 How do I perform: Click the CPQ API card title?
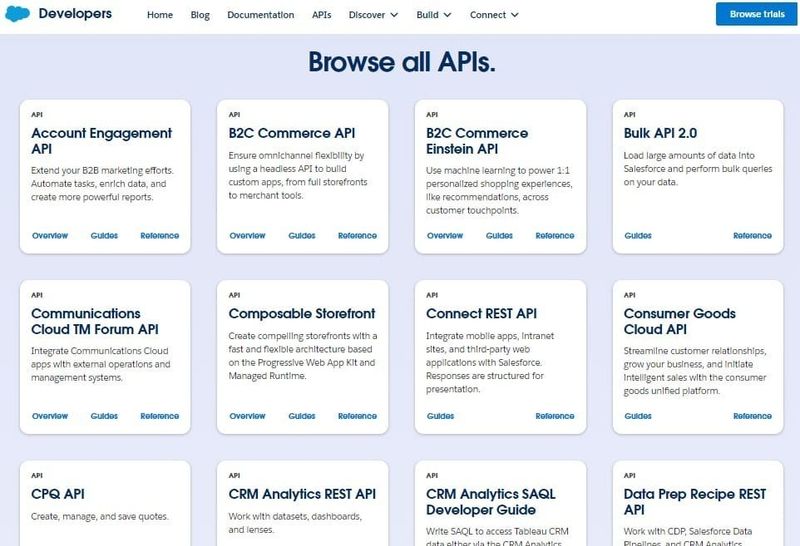(58, 494)
